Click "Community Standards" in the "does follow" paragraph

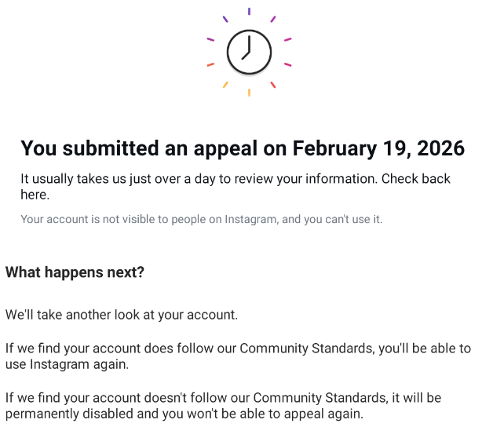point(305,348)
